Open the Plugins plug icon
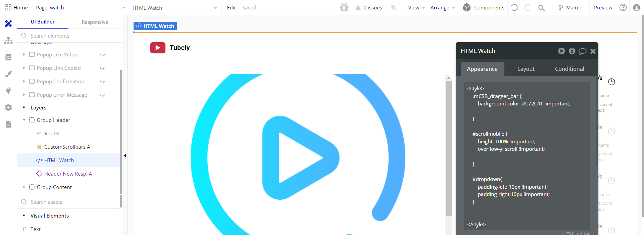 (8, 91)
